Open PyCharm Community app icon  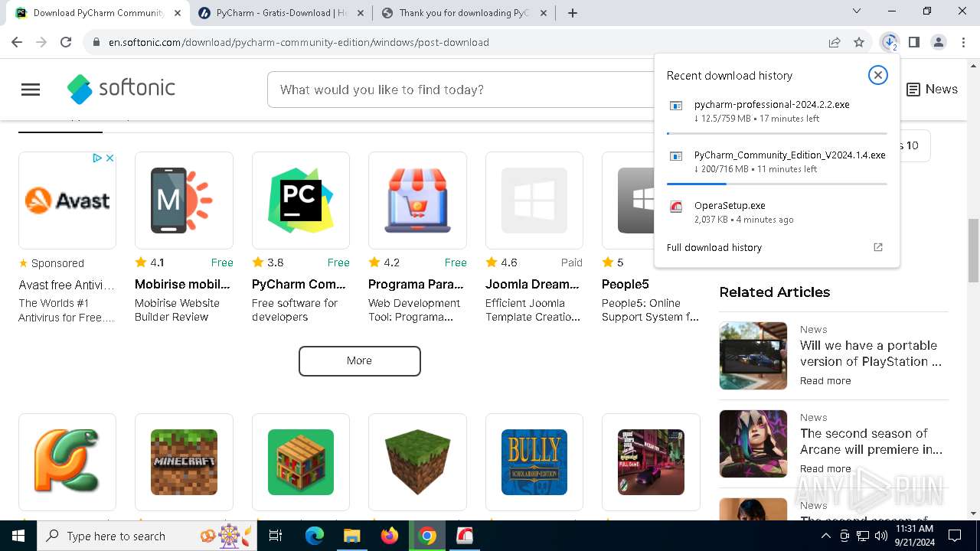301,201
